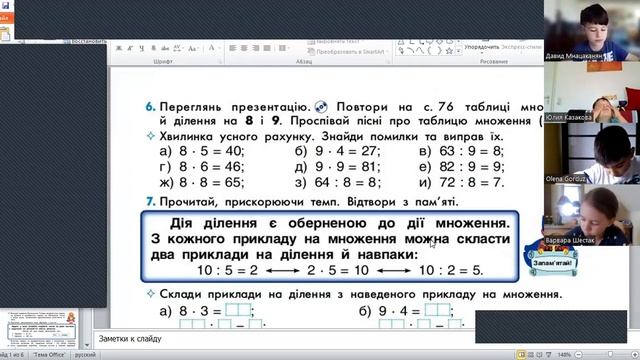Click the CD presentation icon in task 6

(321, 107)
